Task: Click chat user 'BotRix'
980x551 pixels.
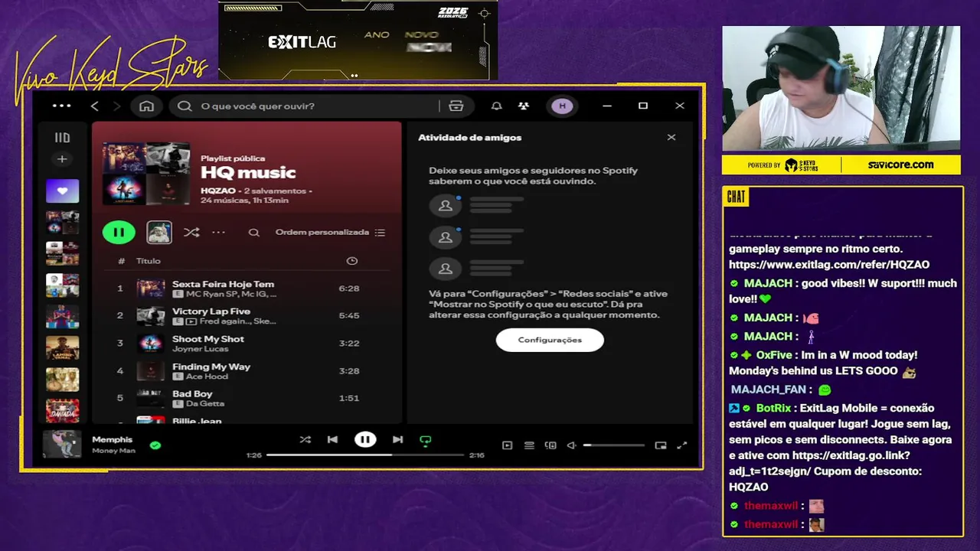Action: [773, 408]
